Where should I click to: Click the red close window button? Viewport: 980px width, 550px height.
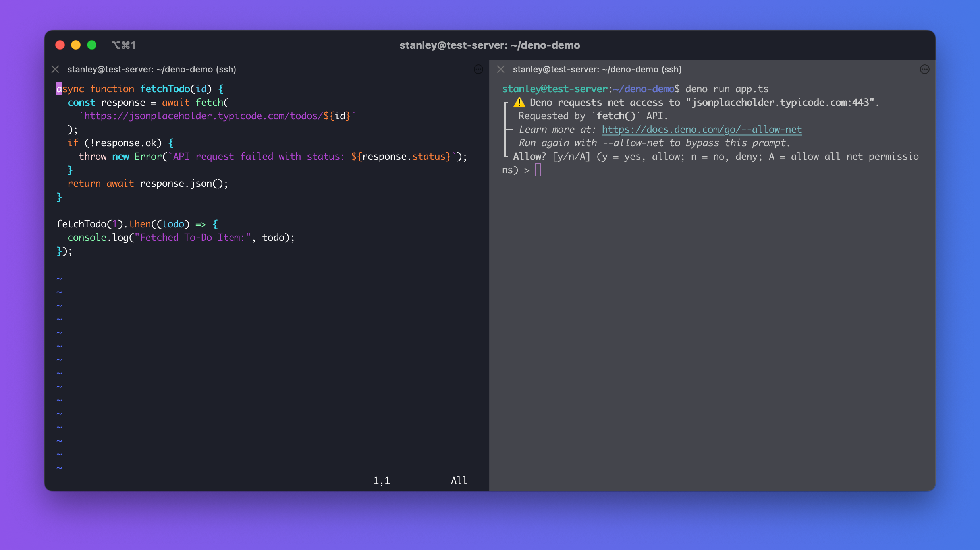(60, 45)
